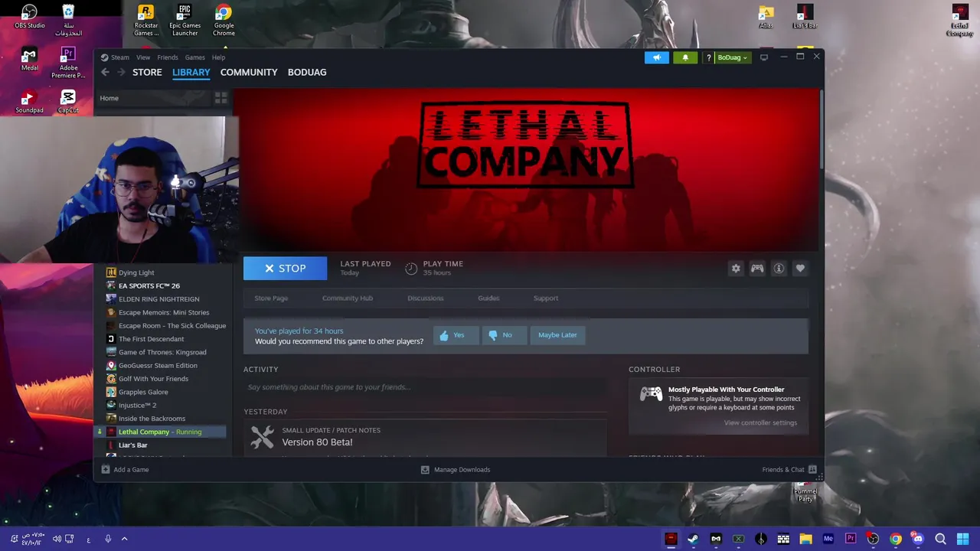Open the game settings gear icon
Image resolution: width=980 pixels, height=551 pixels.
point(736,269)
